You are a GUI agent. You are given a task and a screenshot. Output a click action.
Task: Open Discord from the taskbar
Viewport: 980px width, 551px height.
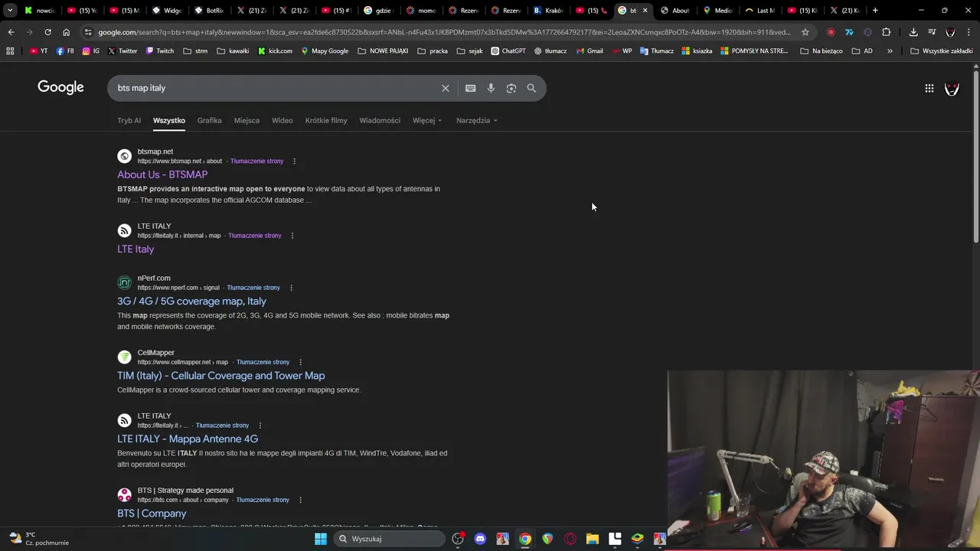click(x=480, y=539)
